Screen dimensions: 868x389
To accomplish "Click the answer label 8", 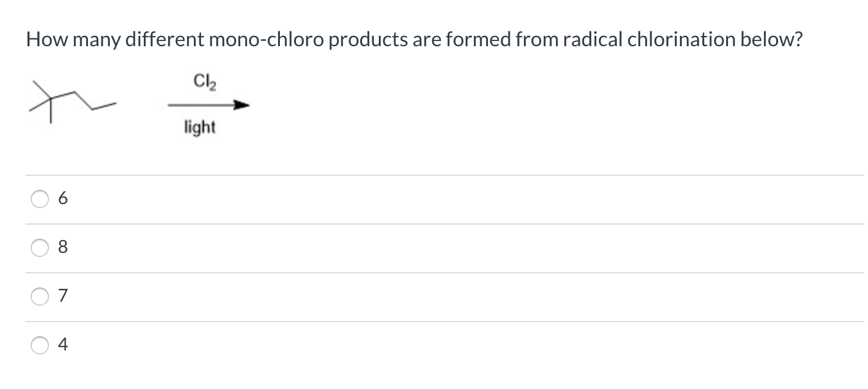I will tap(62, 248).
